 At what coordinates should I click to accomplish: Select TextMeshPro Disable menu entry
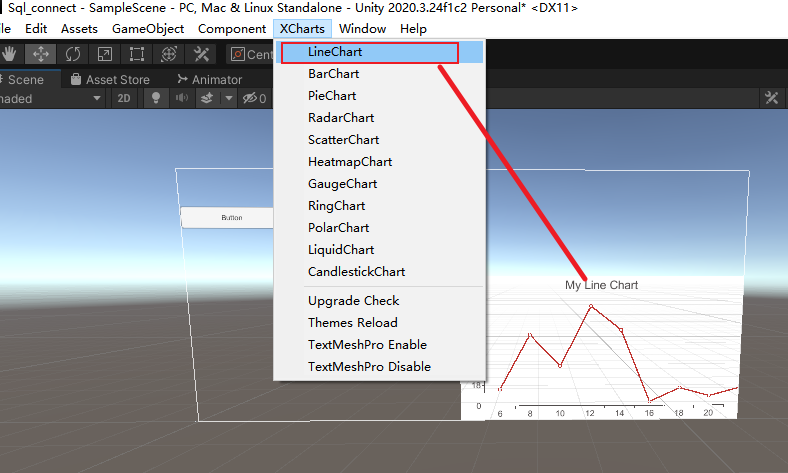point(379,367)
